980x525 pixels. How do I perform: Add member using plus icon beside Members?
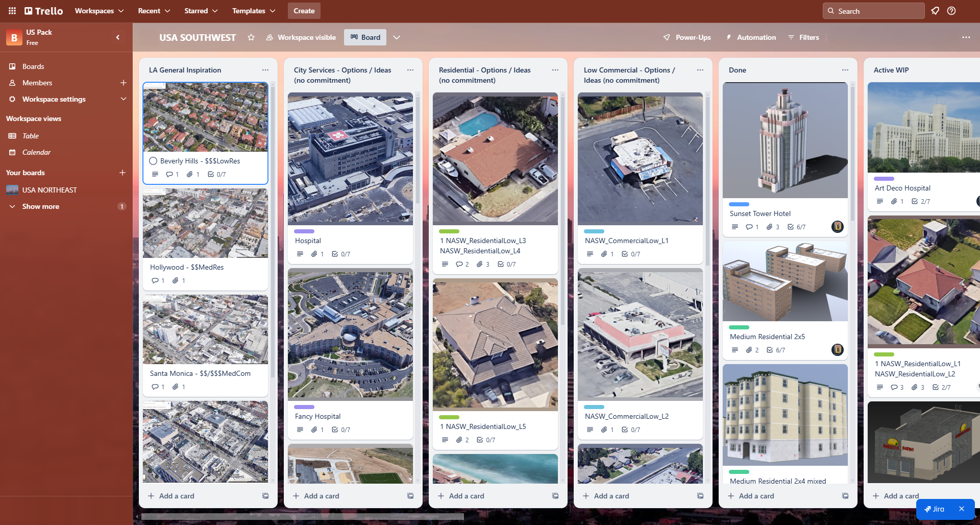coord(123,83)
